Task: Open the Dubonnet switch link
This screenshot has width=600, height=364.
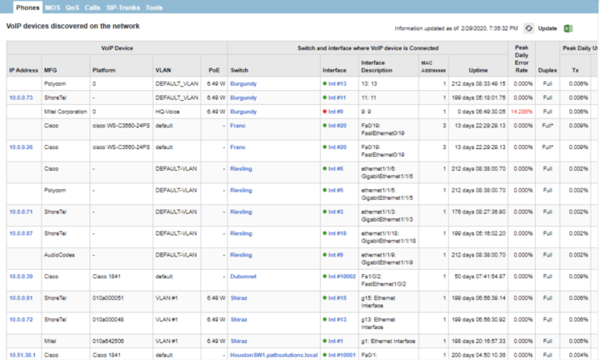Action: 243,277
